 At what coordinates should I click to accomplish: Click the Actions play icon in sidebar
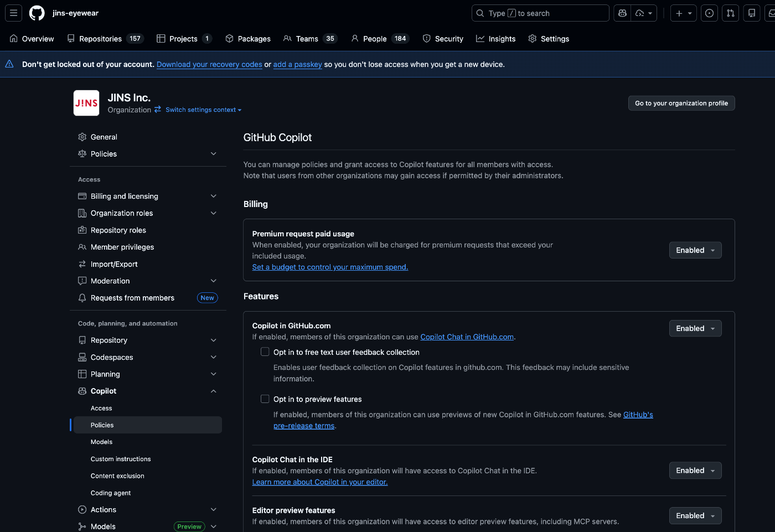[x=82, y=509]
